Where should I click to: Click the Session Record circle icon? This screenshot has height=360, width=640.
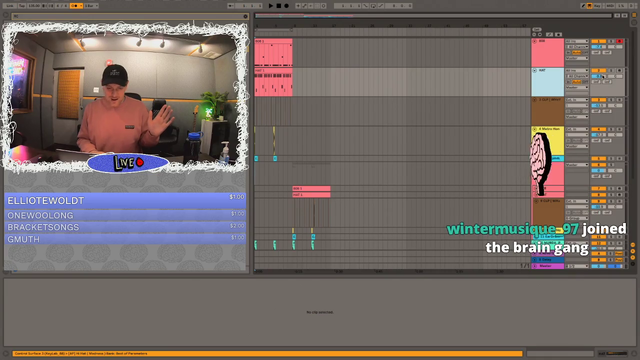pos(323,6)
